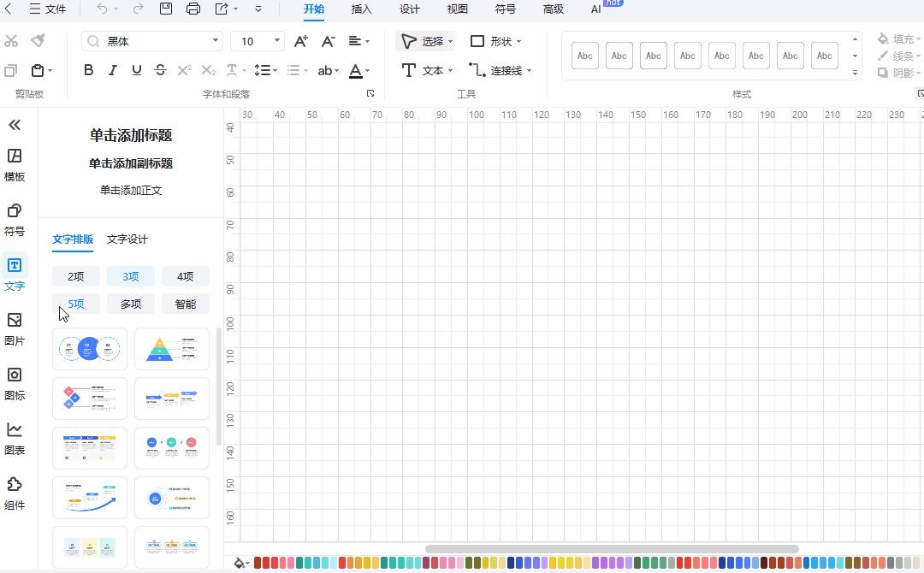Toggle strikethrough text formatting

pyautogui.click(x=160, y=70)
